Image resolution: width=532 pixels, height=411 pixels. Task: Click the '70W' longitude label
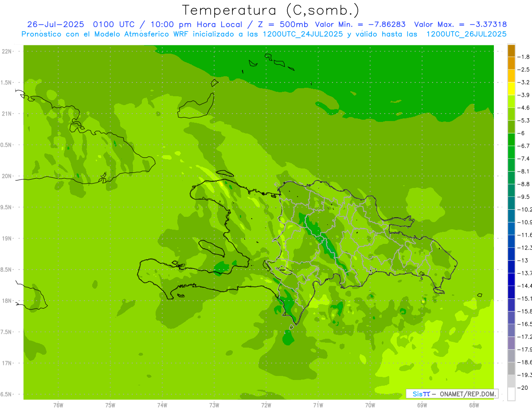point(370,405)
